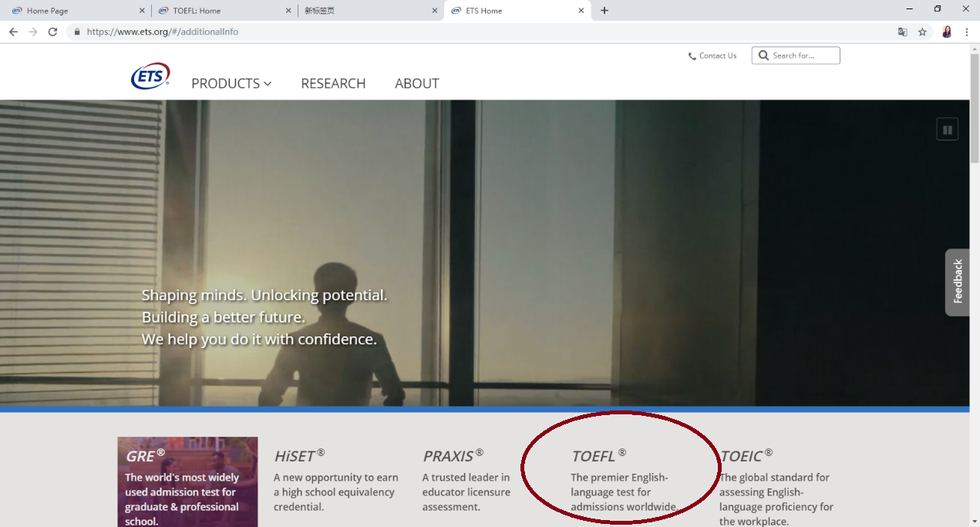Pause the hero video
Viewport: 980px width, 527px height.
947,130
